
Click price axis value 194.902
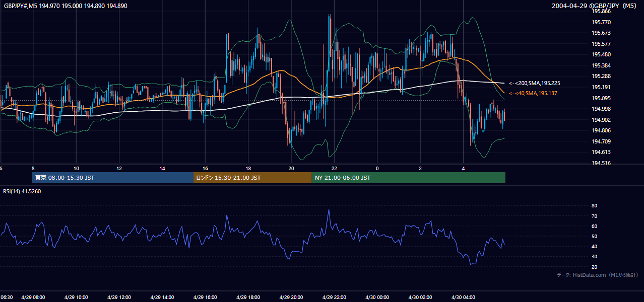tap(601, 120)
